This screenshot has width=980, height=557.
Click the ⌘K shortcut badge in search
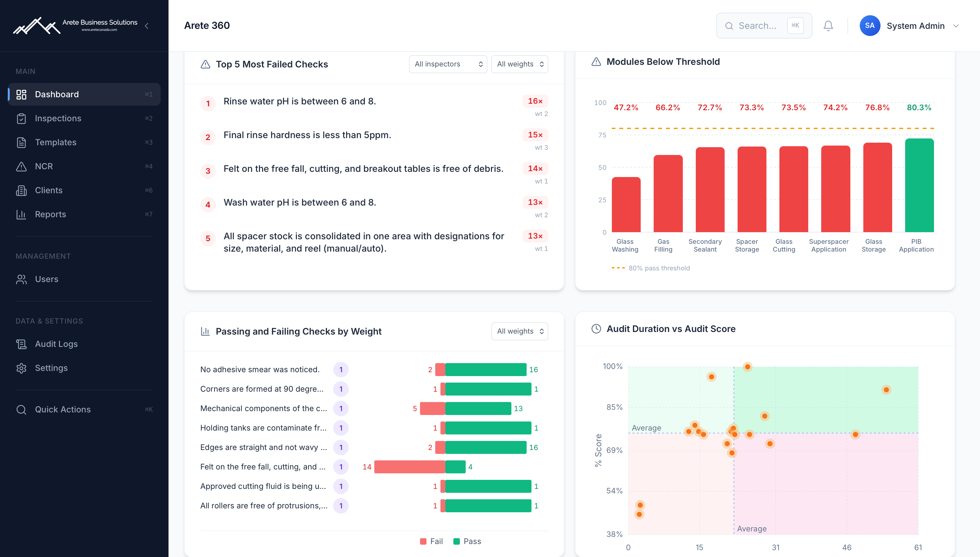tap(795, 26)
